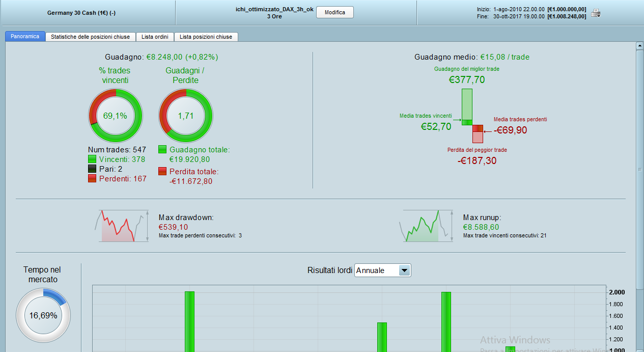This screenshot has width=644, height=352.
Task: Click the printer icon in the header
Action: click(x=595, y=13)
